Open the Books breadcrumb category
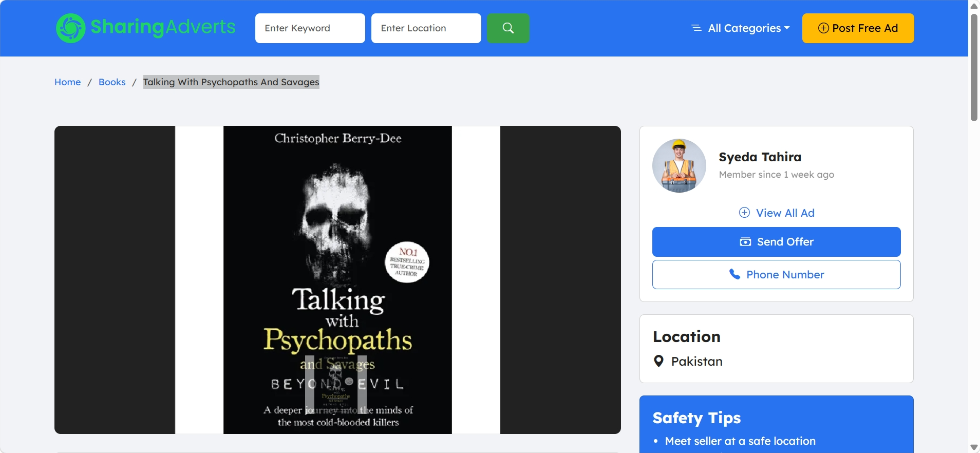980x453 pixels. (x=112, y=82)
